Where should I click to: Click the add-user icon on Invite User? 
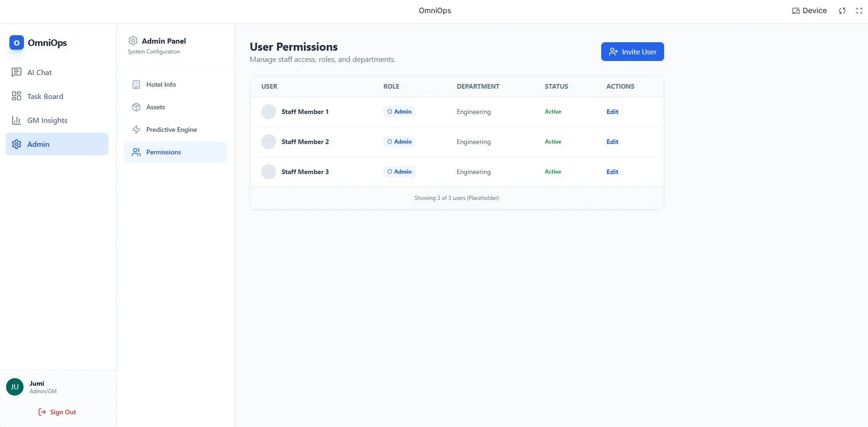[x=613, y=52]
